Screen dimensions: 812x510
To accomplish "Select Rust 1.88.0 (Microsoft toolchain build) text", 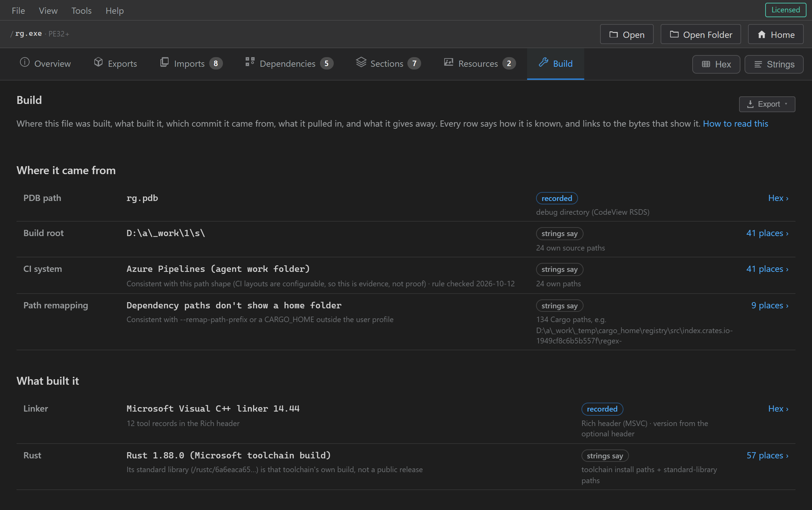I will (228, 456).
